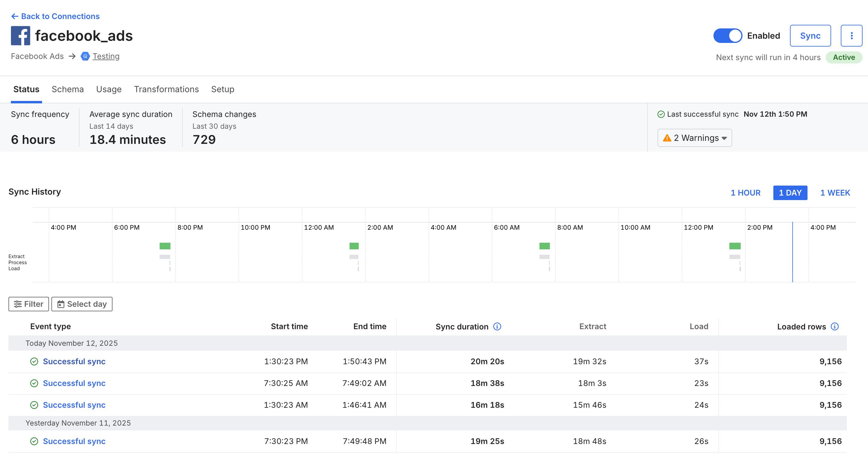The image size is (868, 457).
Task: Click the Sync duration info icon
Action: (x=497, y=326)
